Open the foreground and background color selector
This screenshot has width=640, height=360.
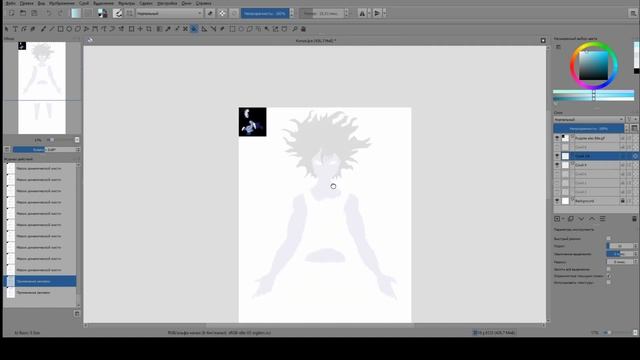[x=102, y=13]
